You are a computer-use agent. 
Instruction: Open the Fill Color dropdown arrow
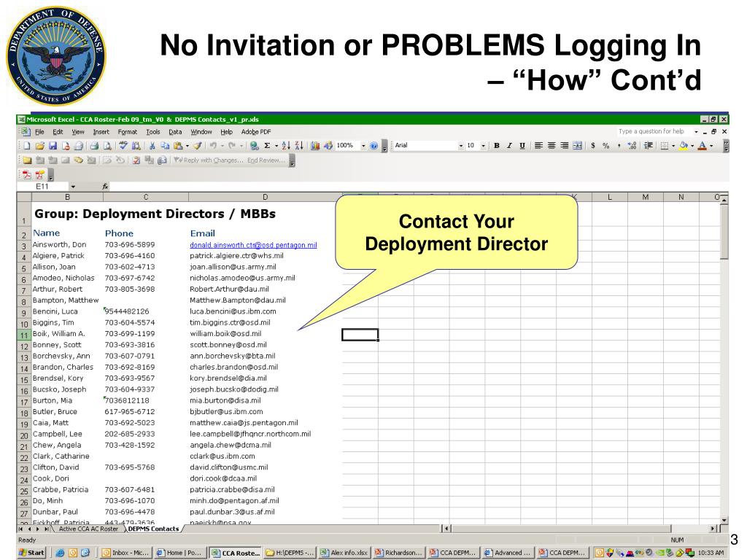coord(692,146)
